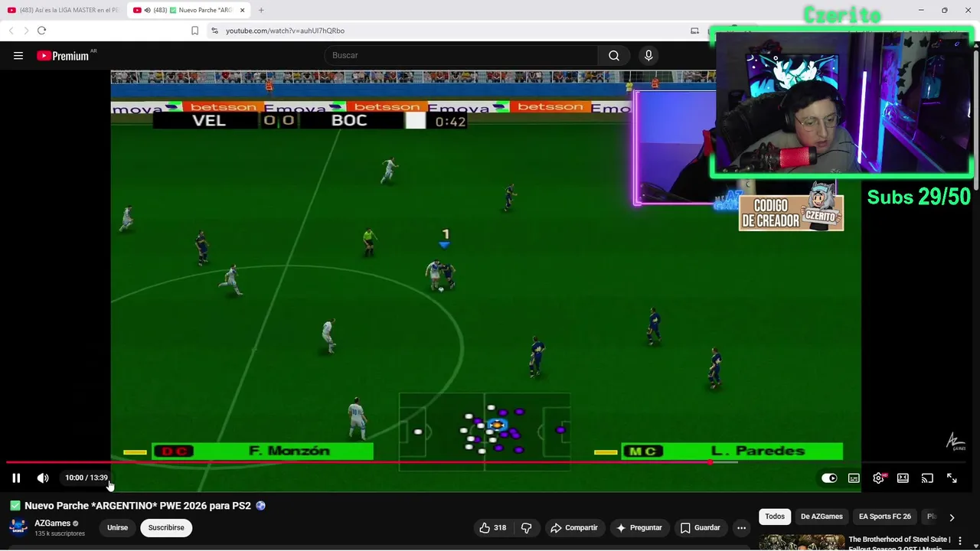This screenshot has height=551, width=980.
Task: Run search with the magnifier button
Action: click(614, 55)
